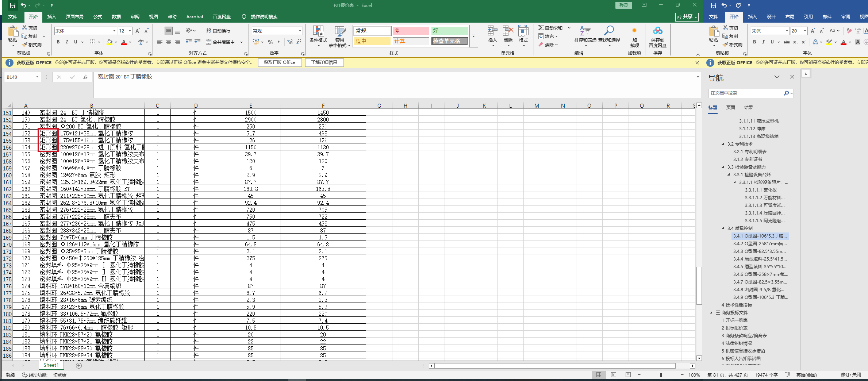Screen dimensions: 868x381
Task: Toggle subscript in the Word window
Action: pyautogui.click(x=795, y=42)
